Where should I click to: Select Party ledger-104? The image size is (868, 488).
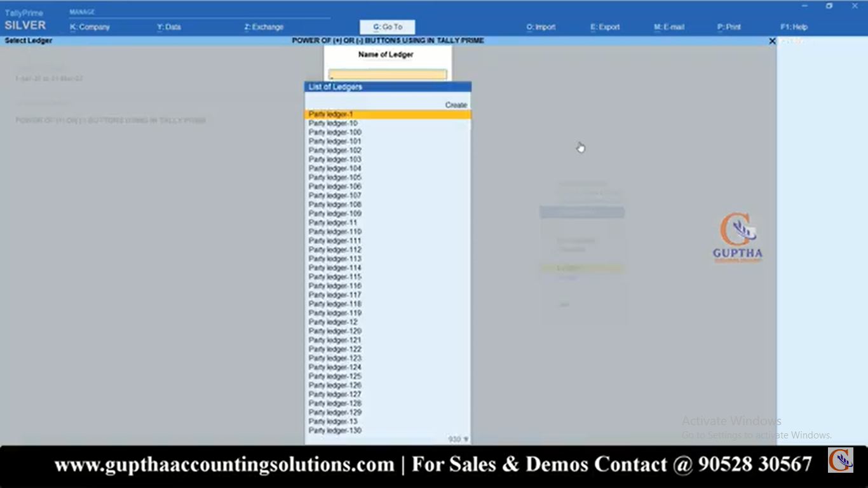388,168
